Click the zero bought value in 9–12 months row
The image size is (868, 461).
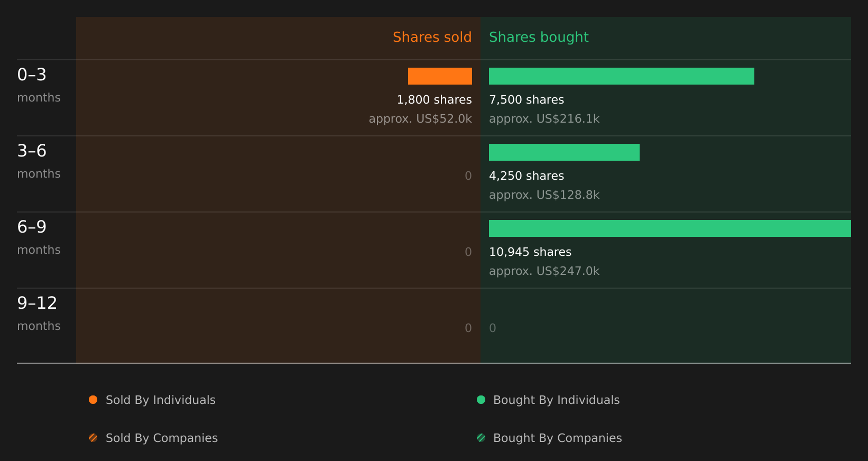click(493, 328)
